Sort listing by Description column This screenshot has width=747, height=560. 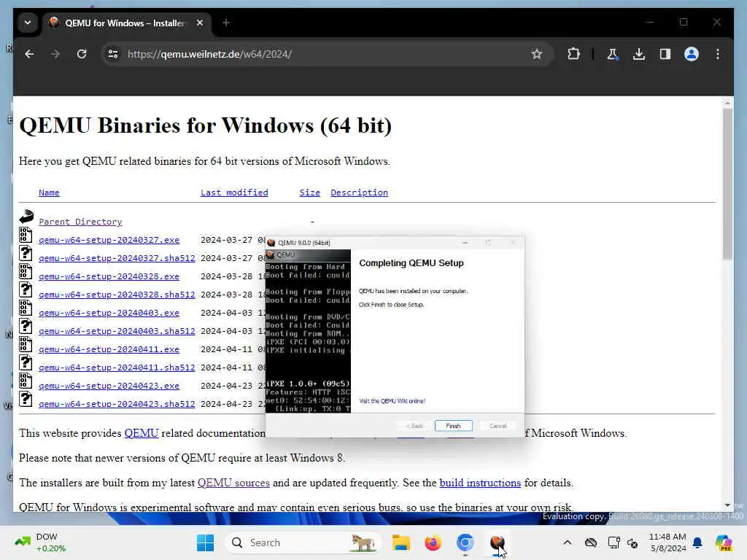359,192
